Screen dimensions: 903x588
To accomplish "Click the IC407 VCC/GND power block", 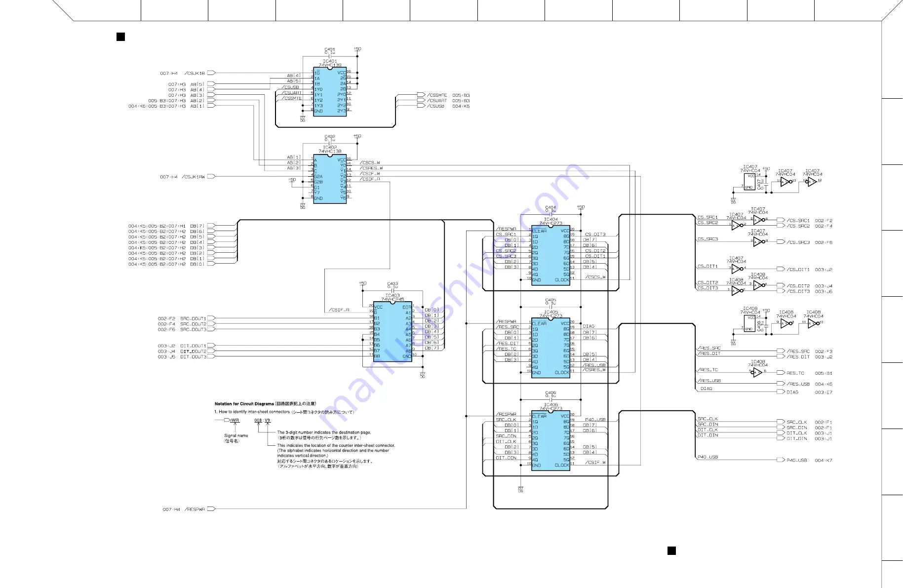I will point(749,182).
